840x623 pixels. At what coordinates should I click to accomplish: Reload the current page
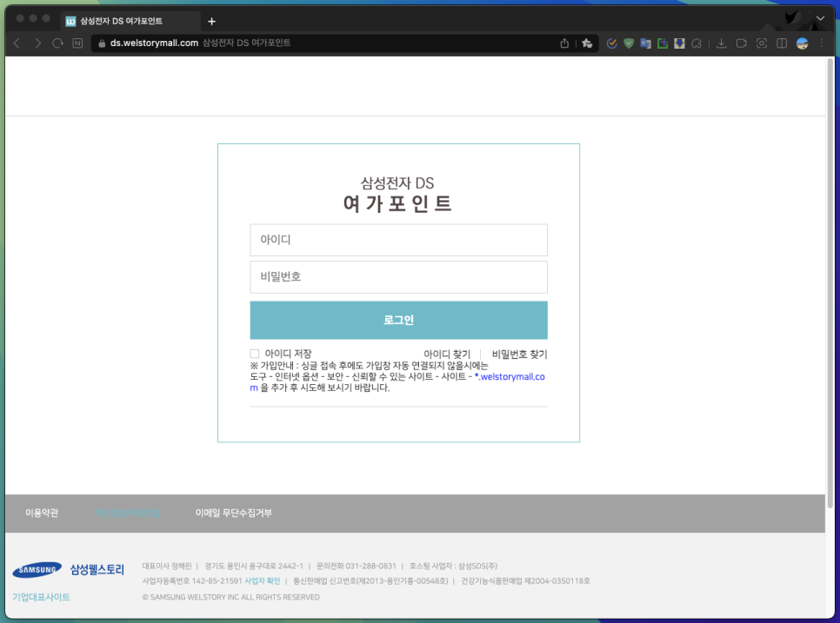[x=58, y=43]
